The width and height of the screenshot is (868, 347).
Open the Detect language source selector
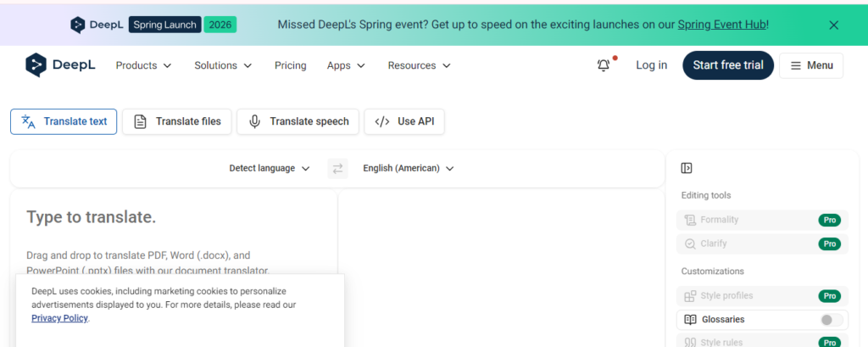pyautogui.click(x=270, y=169)
